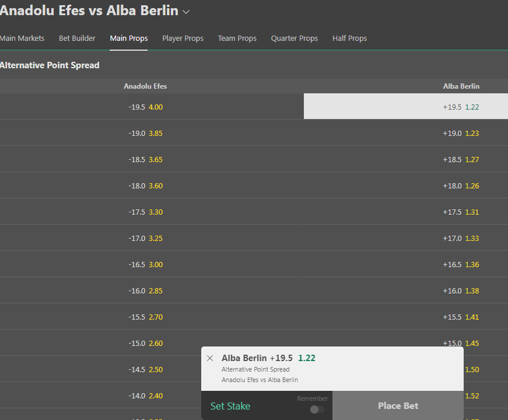Pick Anadolu Efes -17.5 at 3.30

(x=152, y=212)
